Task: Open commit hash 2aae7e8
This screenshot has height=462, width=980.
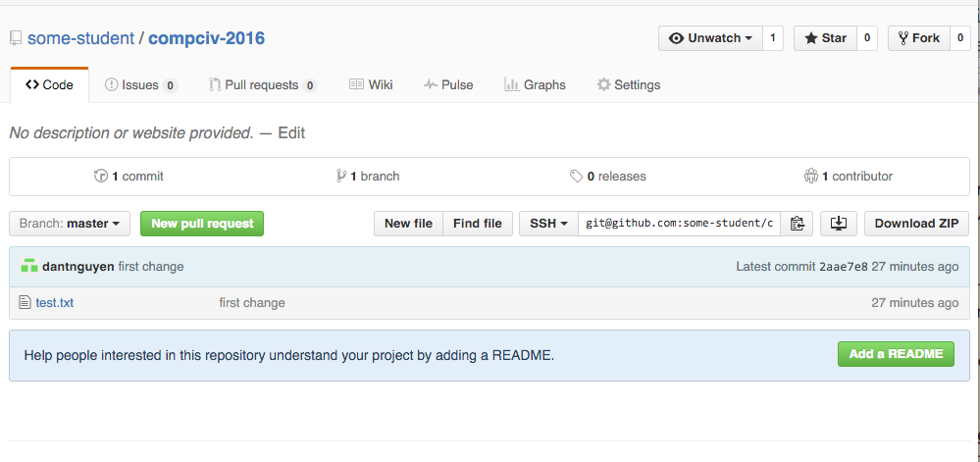Action: pos(843,267)
